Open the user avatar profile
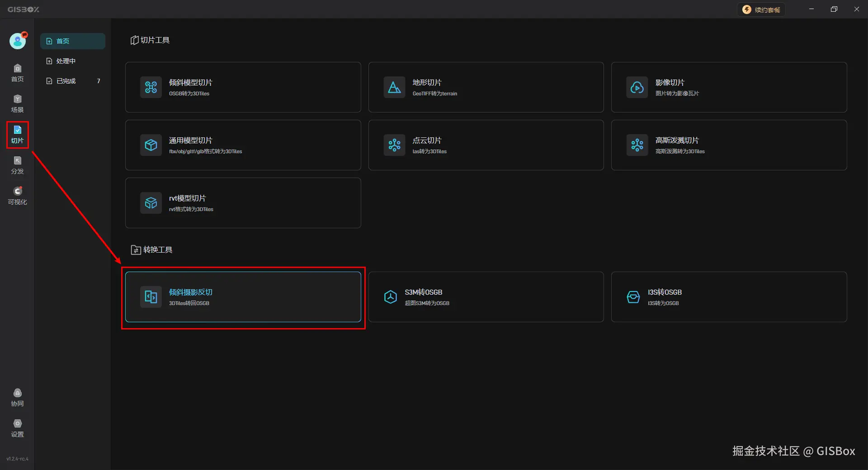 click(18, 41)
